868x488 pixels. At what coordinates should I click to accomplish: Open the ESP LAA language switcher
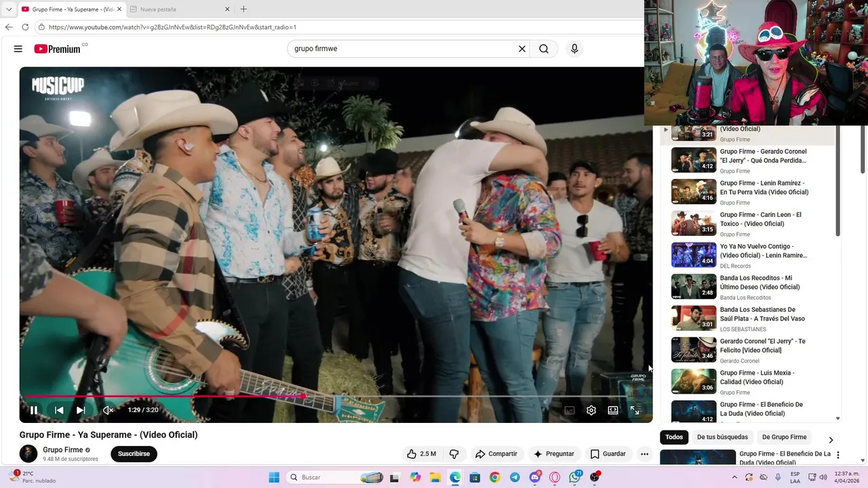795,477
